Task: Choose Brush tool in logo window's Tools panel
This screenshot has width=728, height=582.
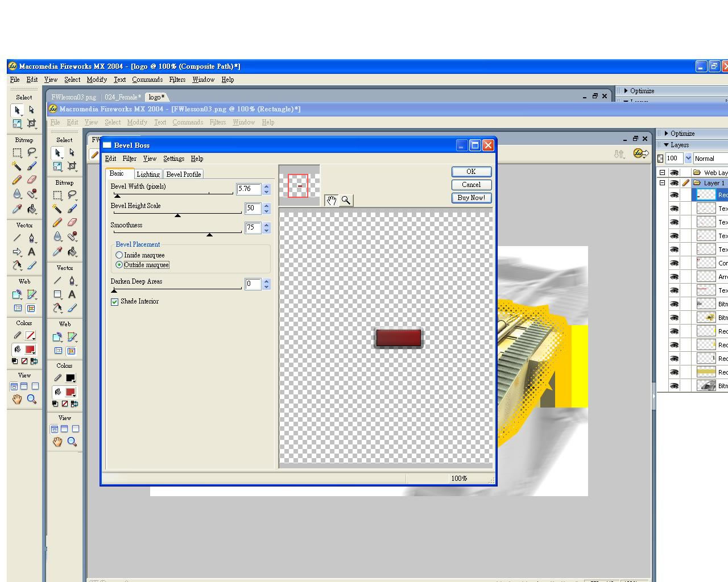Action: [32, 166]
